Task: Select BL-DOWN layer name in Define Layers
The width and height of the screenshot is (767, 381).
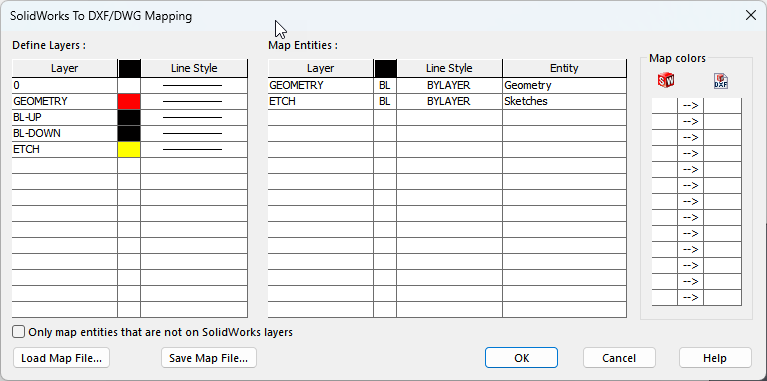Action: (65, 134)
